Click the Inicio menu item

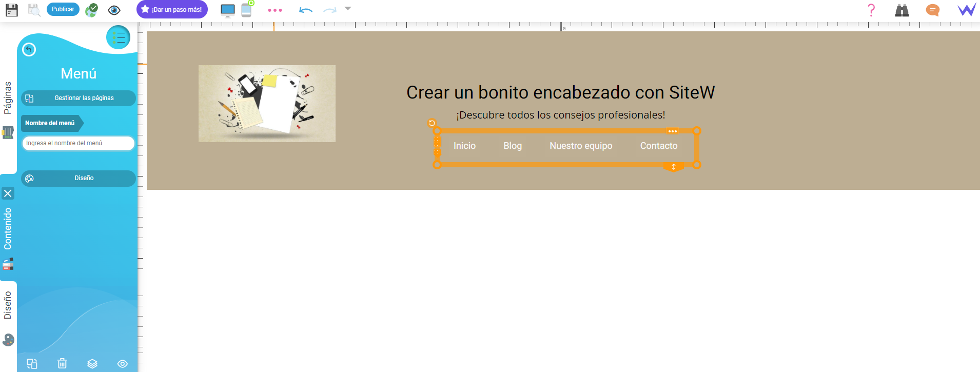[464, 146]
